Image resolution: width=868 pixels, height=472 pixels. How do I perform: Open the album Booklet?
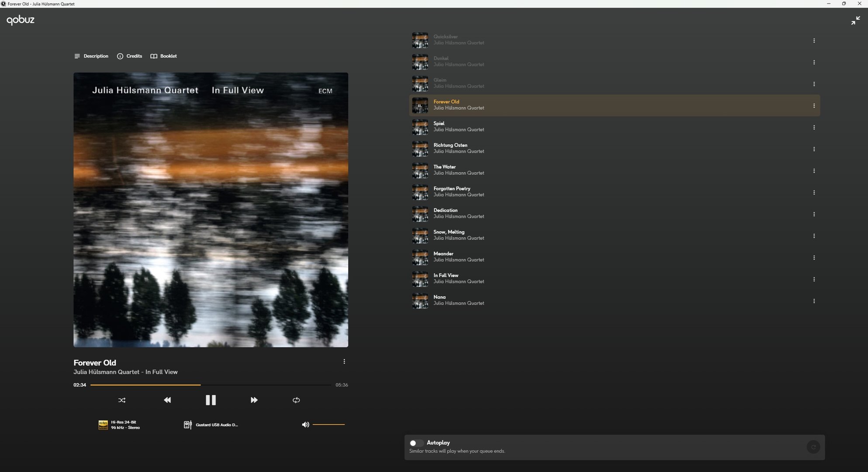pos(164,56)
